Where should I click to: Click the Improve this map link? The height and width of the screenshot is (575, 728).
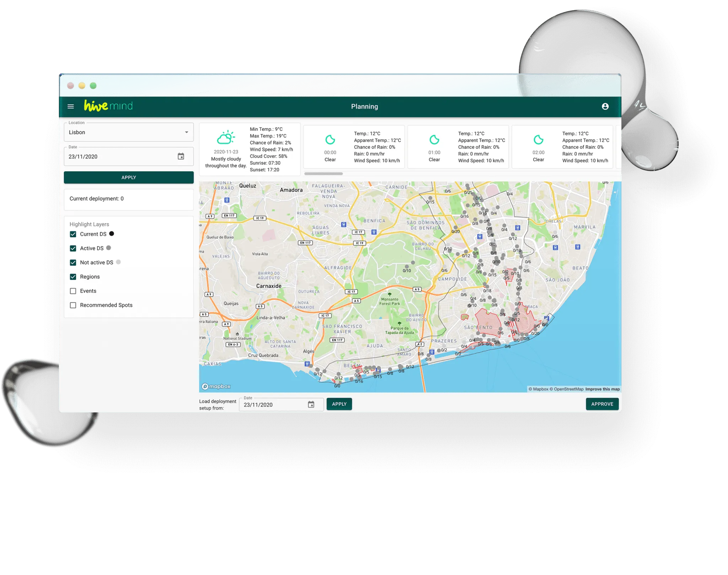[x=602, y=389]
